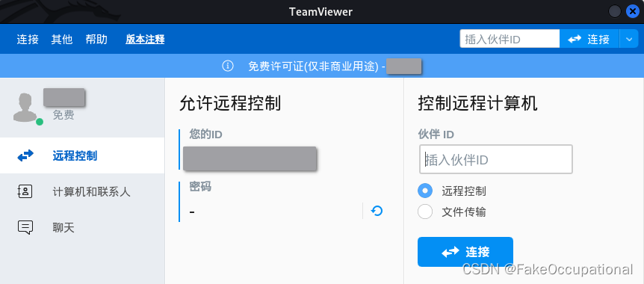Screen dimensions: 644x284
Task: Focus the top toolbar partner ID field
Action: pyautogui.click(x=510, y=39)
